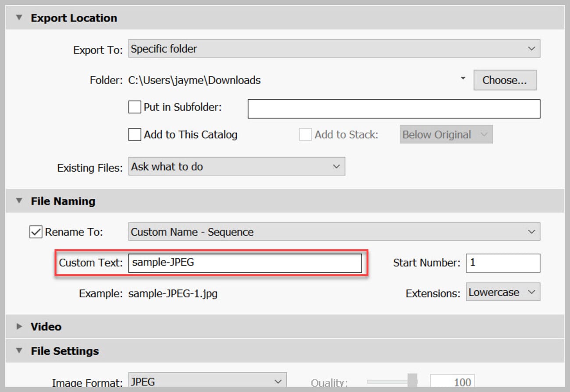This screenshot has width=570, height=392.
Task: Expand the Video section
Action: (19, 326)
